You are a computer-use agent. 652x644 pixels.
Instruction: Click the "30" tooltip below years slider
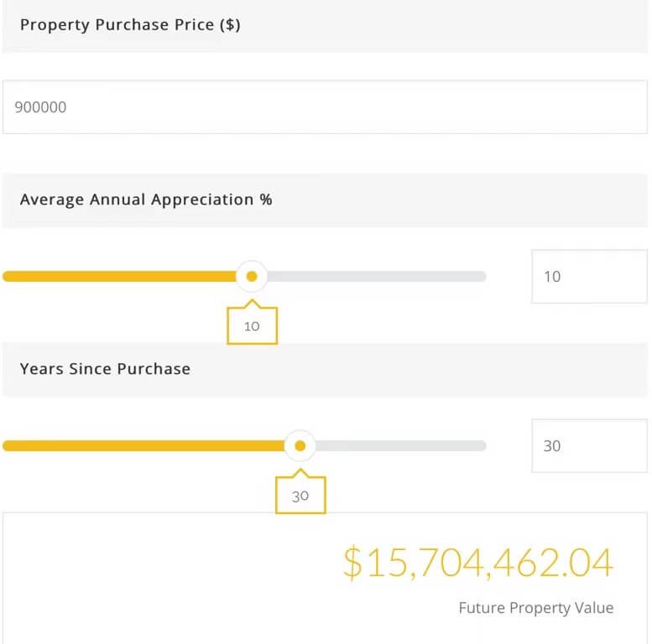click(x=300, y=496)
